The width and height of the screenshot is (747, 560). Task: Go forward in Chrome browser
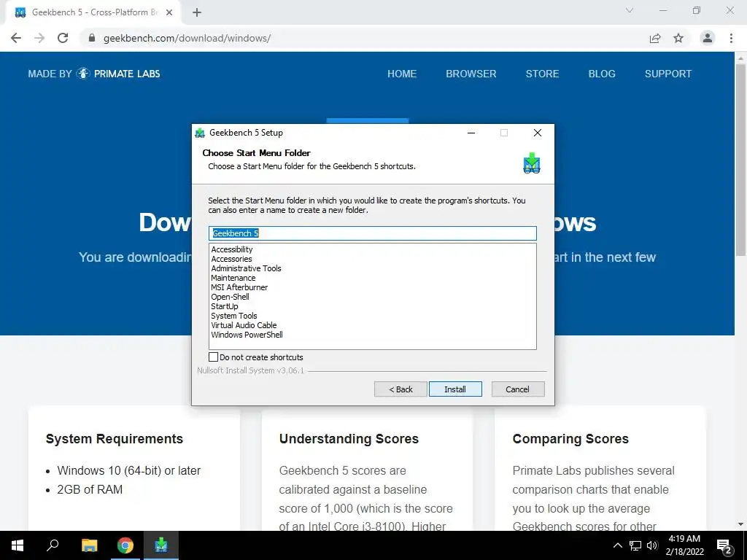39,38
